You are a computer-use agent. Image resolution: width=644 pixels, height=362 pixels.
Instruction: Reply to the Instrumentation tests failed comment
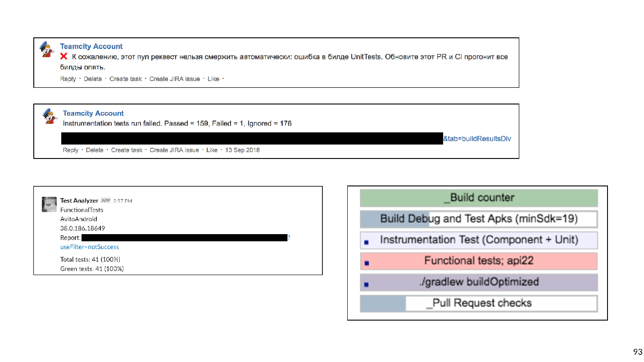(71, 150)
